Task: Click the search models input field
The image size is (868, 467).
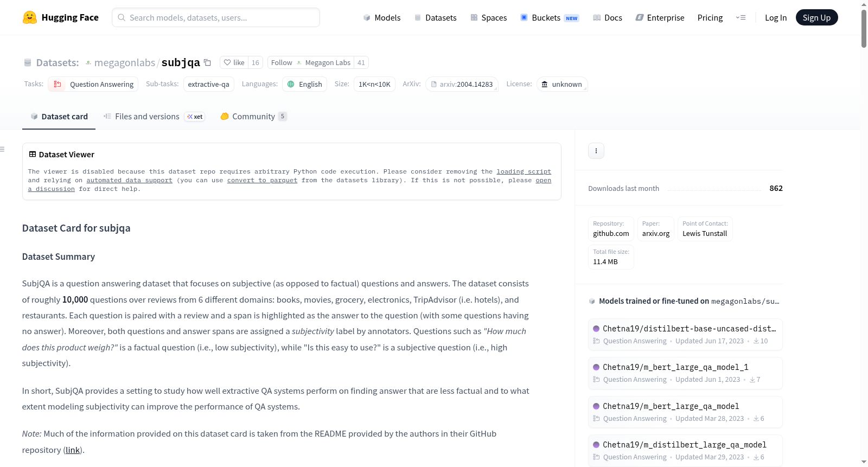Action: 216,17
